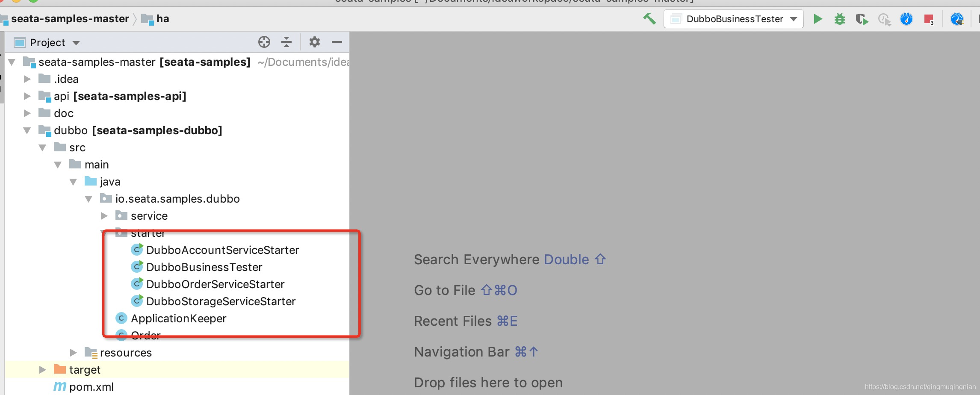The image size is (980, 395).
Task: Open DubboAccountServiceStarter class
Action: pyautogui.click(x=222, y=250)
